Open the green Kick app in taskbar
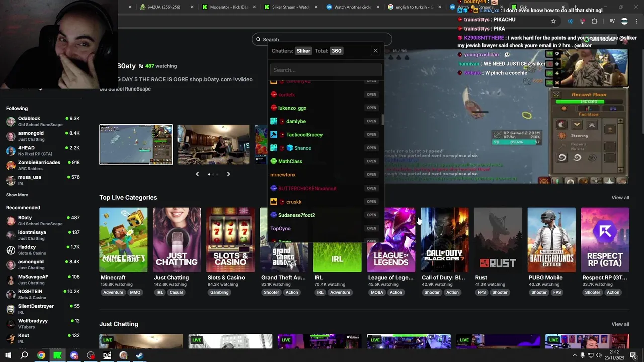Viewport: 644px width, 362px height. [x=57, y=355]
